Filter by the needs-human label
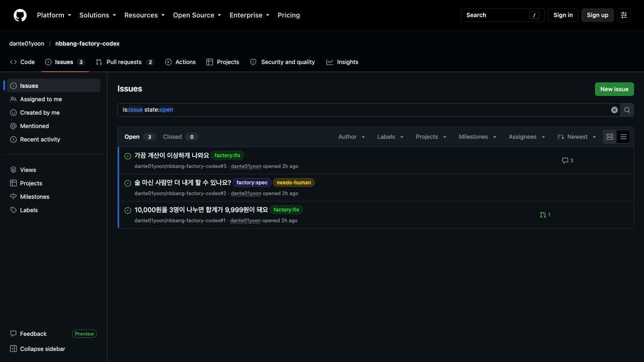This screenshot has height=362, width=644. click(x=294, y=183)
